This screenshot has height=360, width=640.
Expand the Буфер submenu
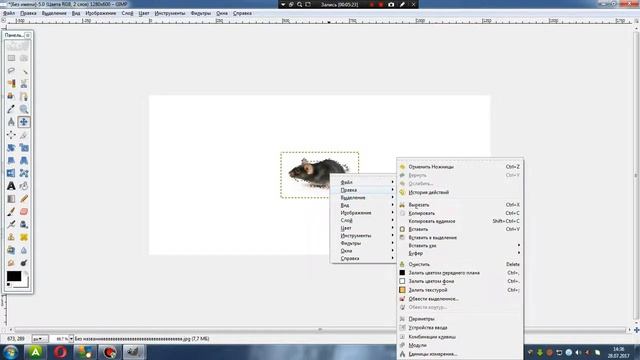(460, 253)
